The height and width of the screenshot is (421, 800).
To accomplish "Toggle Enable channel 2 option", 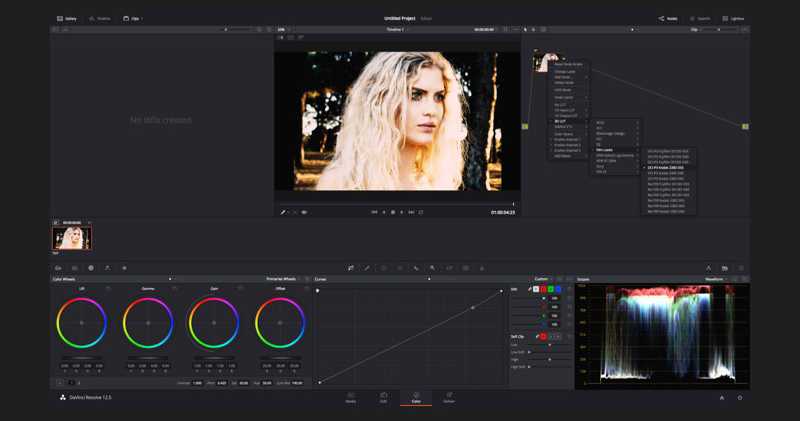I will point(568,145).
